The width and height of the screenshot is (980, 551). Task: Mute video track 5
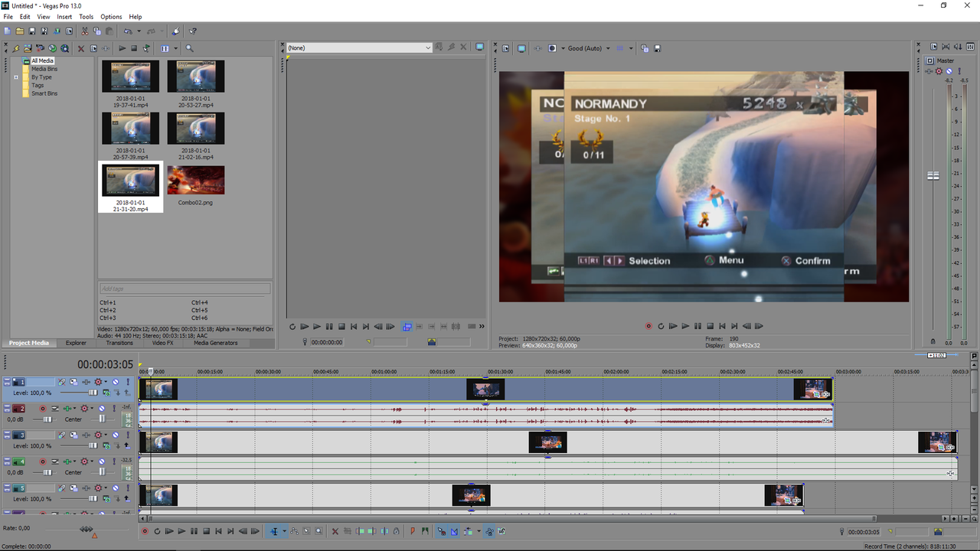pos(116,488)
